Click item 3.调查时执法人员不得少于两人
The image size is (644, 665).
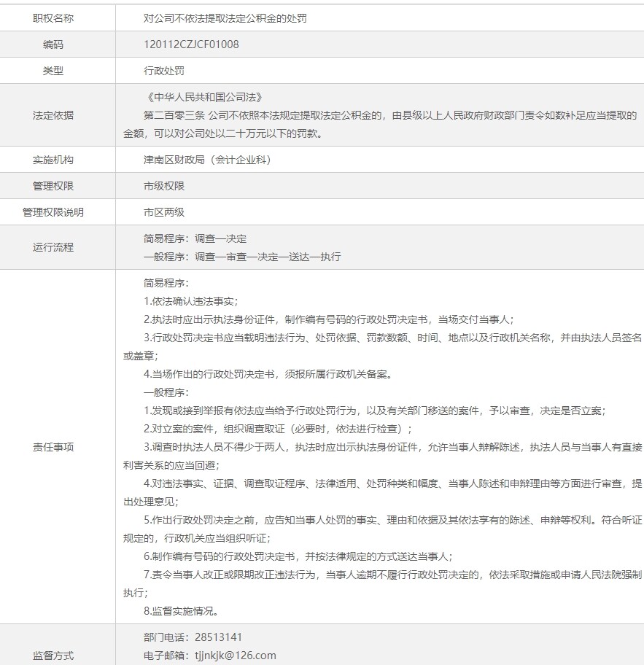tap(392, 448)
